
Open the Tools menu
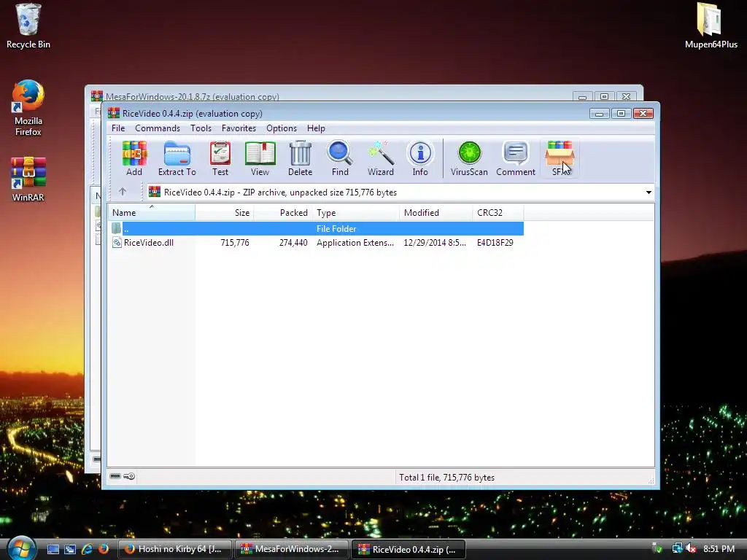(201, 128)
